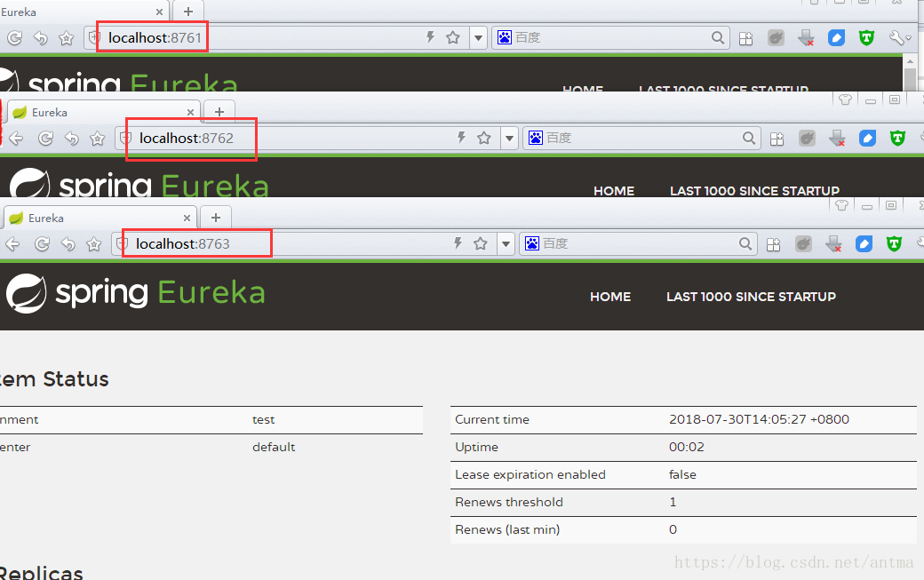Reload the page in the localhost:8763 window
924x580 pixels.
[x=42, y=243]
